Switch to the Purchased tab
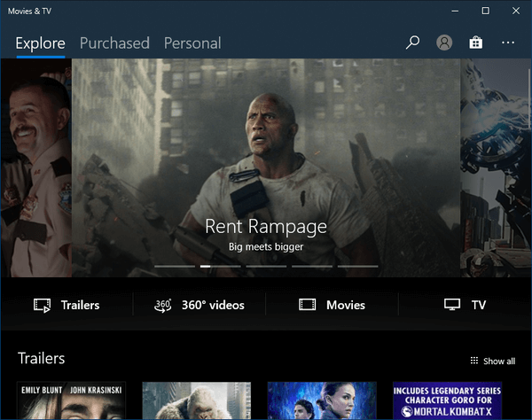The height and width of the screenshot is (420, 532). [114, 43]
